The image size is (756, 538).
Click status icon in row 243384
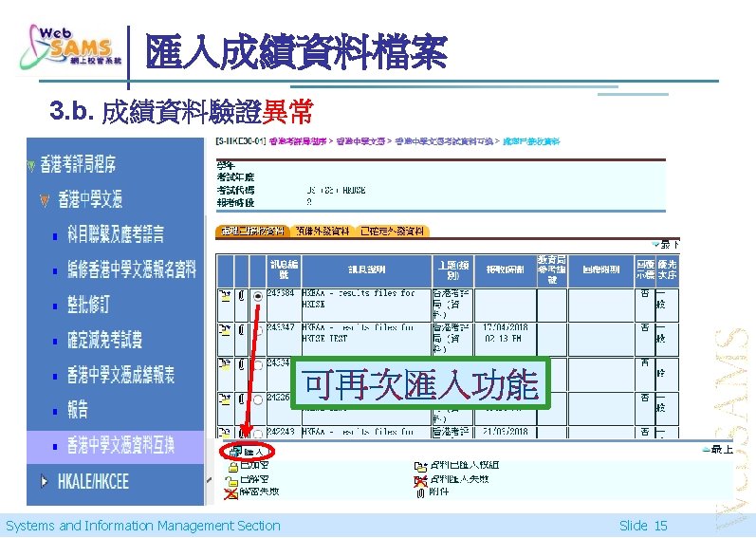[225, 295]
